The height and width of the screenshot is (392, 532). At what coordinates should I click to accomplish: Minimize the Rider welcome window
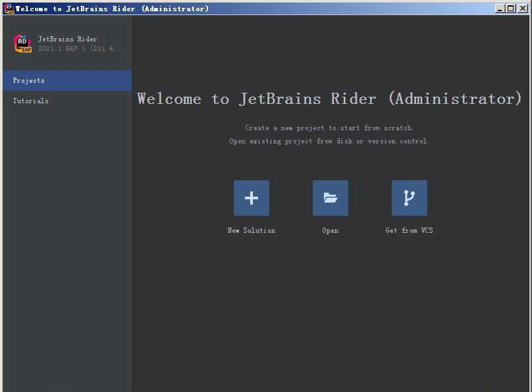500,9
